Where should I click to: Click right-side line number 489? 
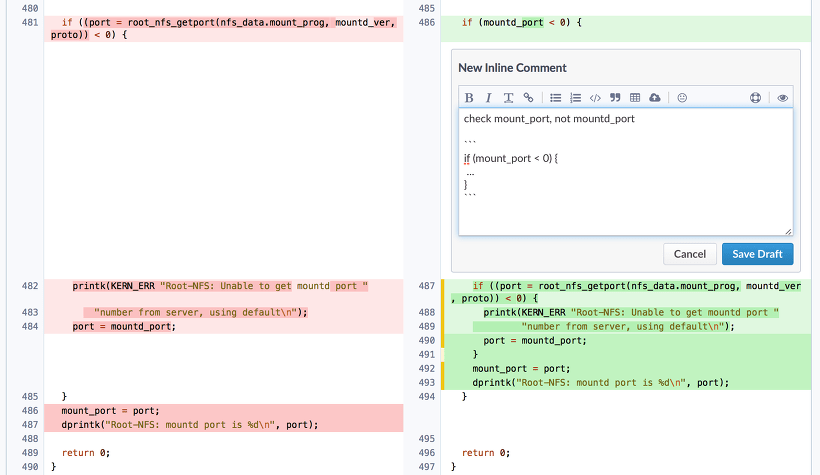[427, 326]
